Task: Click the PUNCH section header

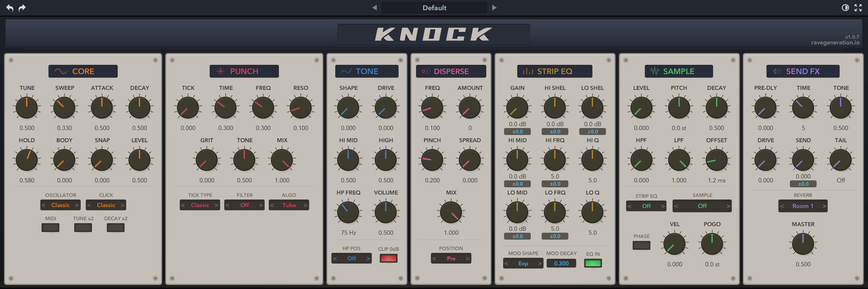Action: [244, 71]
